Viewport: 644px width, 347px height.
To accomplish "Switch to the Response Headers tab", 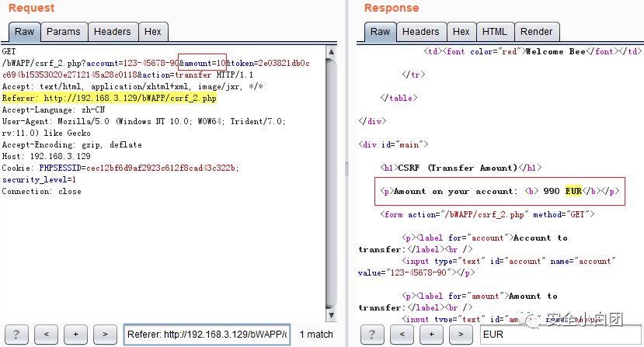I will [x=421, y=32].
